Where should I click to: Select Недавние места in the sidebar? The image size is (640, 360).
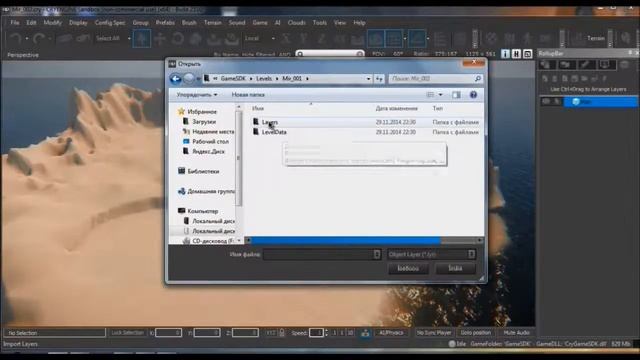point(213,131)
